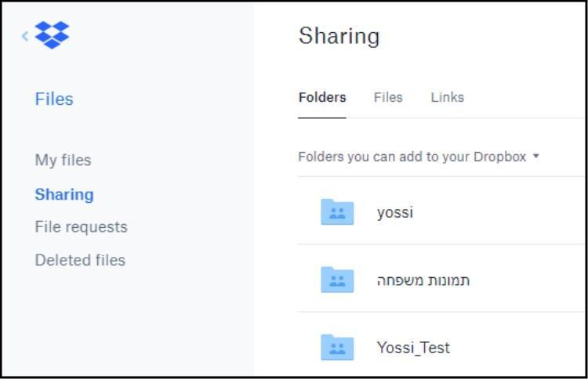Expand the "Folders you can add" dropdown arrow
The image size is (588, 379).
536,156
